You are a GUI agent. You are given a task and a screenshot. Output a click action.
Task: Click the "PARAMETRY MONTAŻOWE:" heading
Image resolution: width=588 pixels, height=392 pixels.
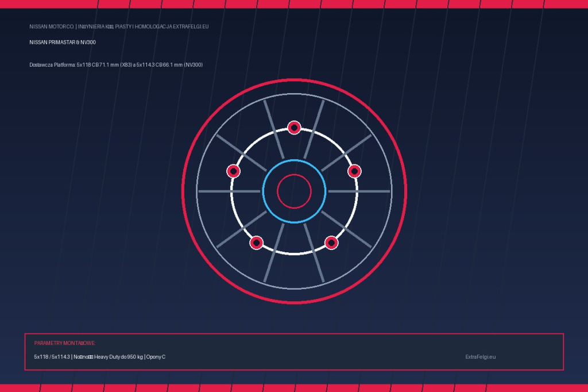tap(65, 343)
